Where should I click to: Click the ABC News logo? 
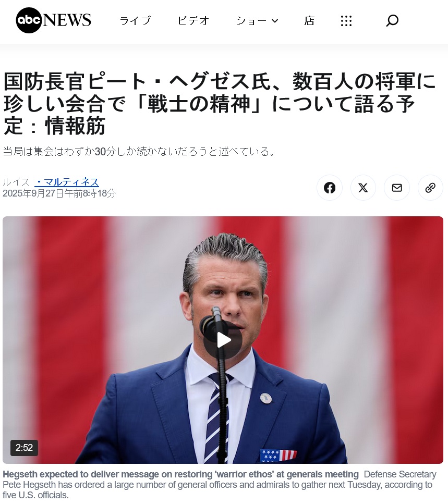(53, 20)
